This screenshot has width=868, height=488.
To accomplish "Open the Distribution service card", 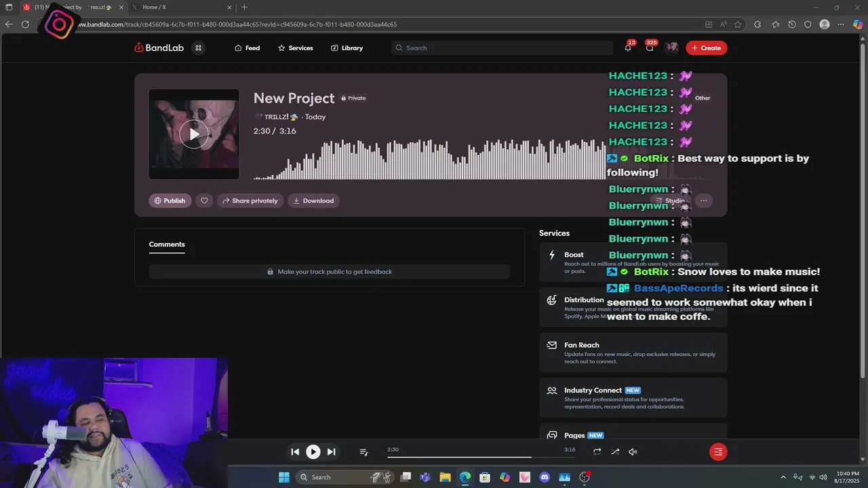I will coord(633,307).
